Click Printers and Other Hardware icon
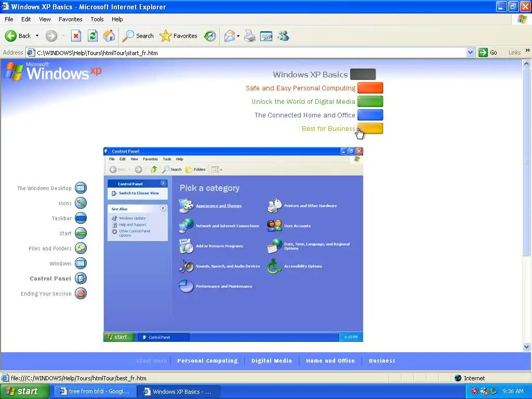Viewport: 532px width, 399px height. coord(274,206)
